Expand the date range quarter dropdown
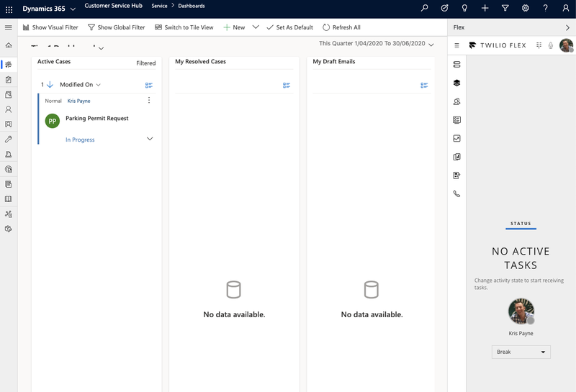This screenshot has height=392, width=576. [x=431, y=45]
